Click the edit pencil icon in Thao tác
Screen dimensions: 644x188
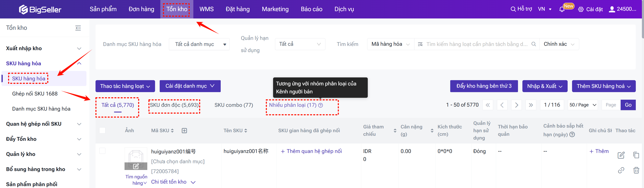pyautogui.click(x=621, y=155)
